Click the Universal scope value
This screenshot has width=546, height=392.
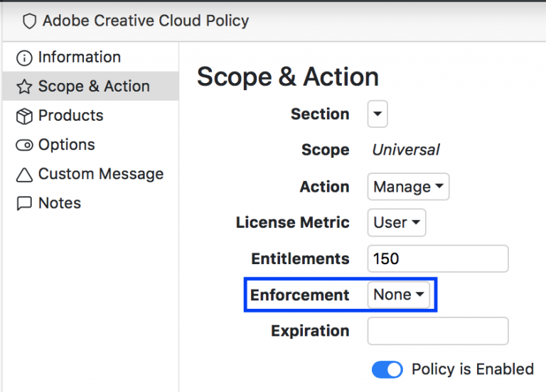[406, 150]
